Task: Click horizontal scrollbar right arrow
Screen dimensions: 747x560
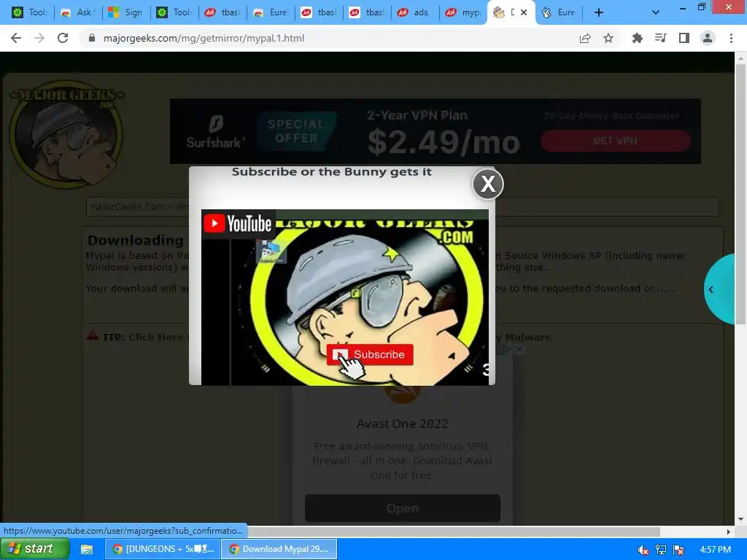Action: [x=729, y=532]
